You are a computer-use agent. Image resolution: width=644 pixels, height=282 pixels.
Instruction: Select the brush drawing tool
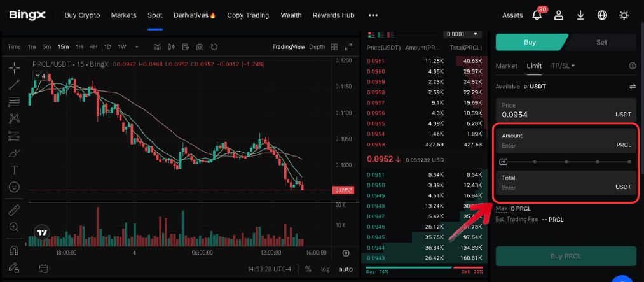(x=15, y=153)
